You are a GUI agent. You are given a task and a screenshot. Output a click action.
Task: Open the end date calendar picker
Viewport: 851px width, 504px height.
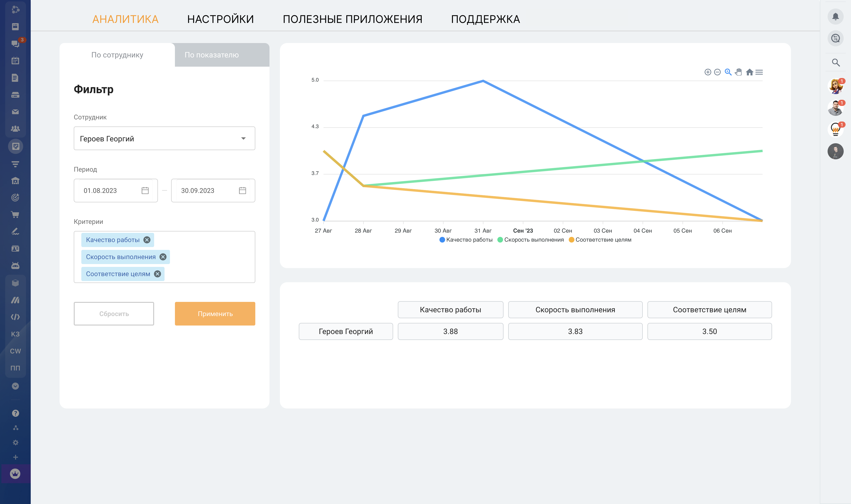242,191
